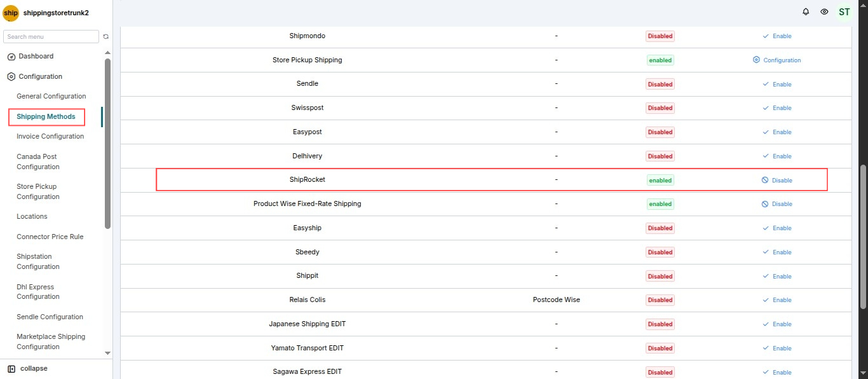
Task: Click the Delhivery method name
Action: click(308, 156)
